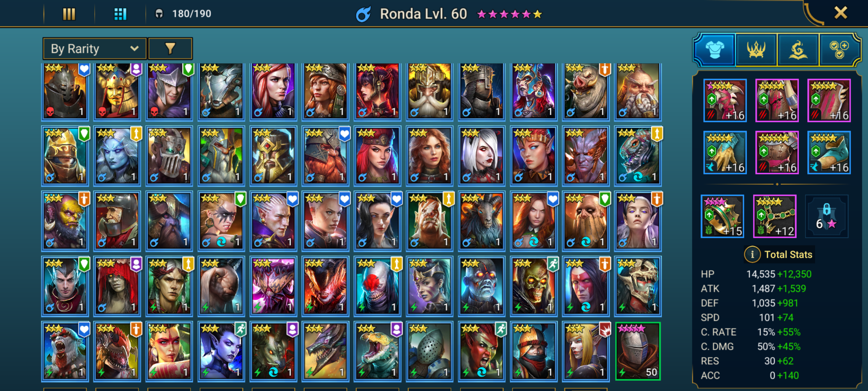Select the golden gloves +16 artifact

pyautogui.click(x=725, y=152)
